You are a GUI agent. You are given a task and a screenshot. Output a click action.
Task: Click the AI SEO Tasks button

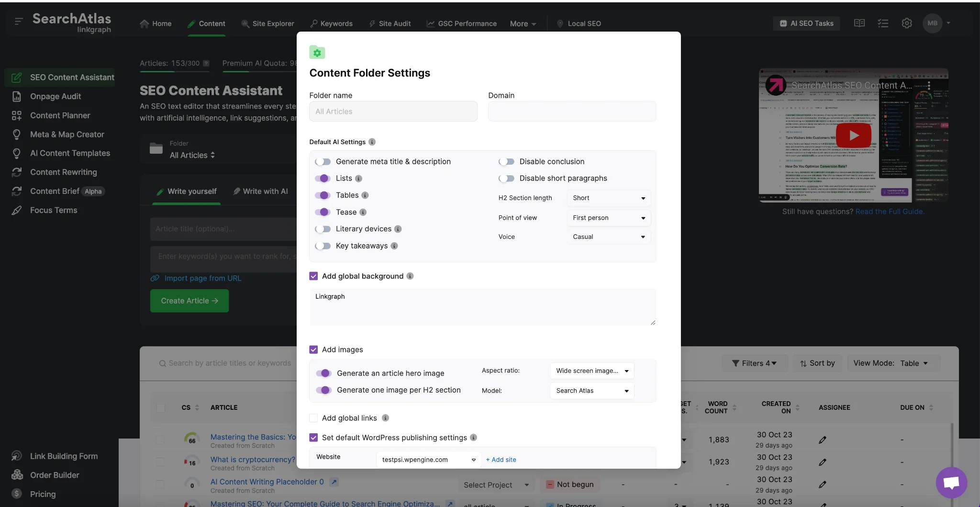(x=806, y=23)
